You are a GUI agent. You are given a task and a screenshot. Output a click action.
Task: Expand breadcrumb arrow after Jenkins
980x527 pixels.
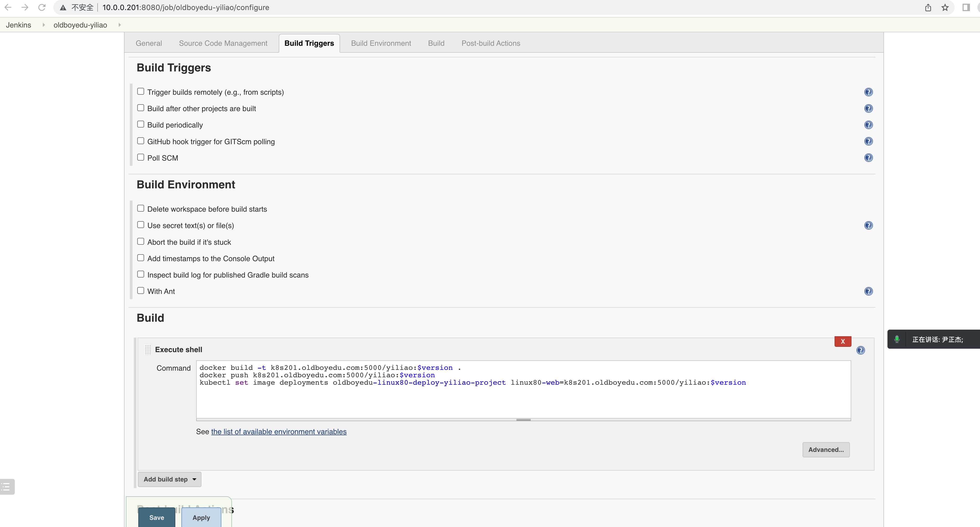pos(43,25)
